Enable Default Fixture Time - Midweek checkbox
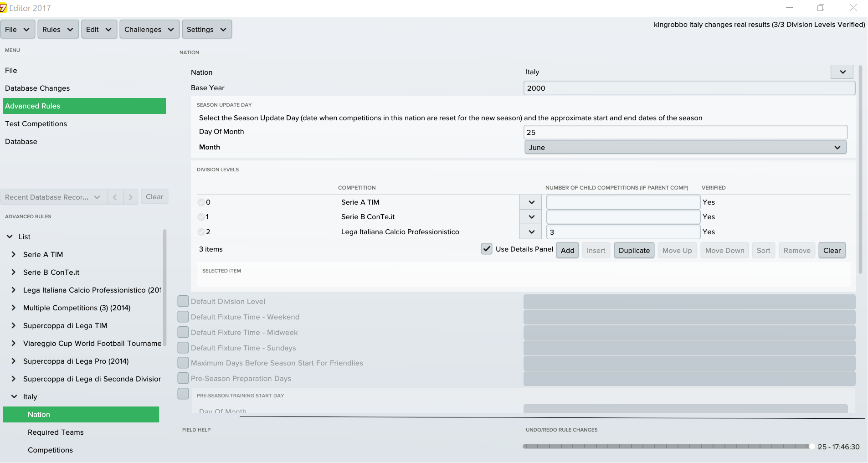The height and width of the screenshot is (463, 868). pyautogui.click(x=183, y=332)
